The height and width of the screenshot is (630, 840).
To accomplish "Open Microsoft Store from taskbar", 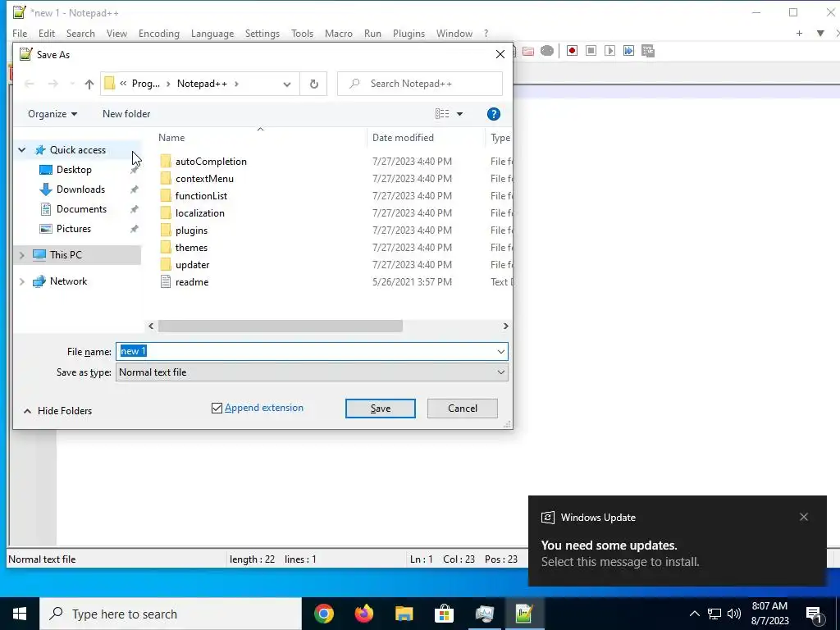I will click(x=444, y=614).
